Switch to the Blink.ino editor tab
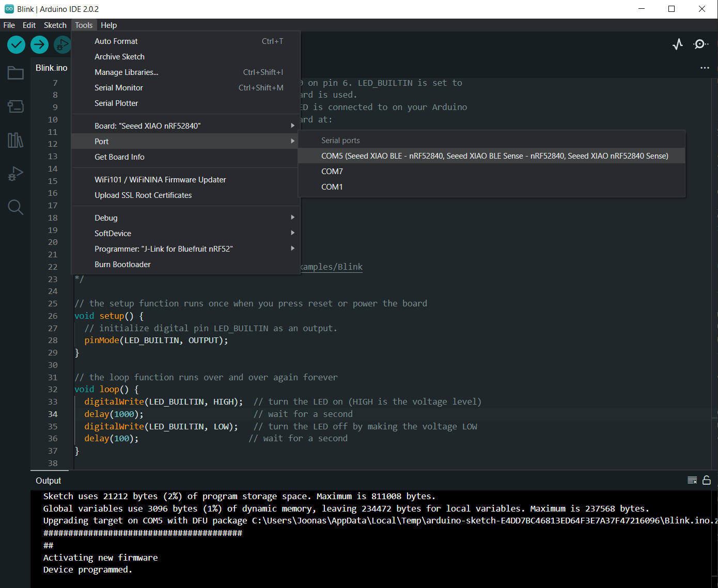 [x=51, y=68]
